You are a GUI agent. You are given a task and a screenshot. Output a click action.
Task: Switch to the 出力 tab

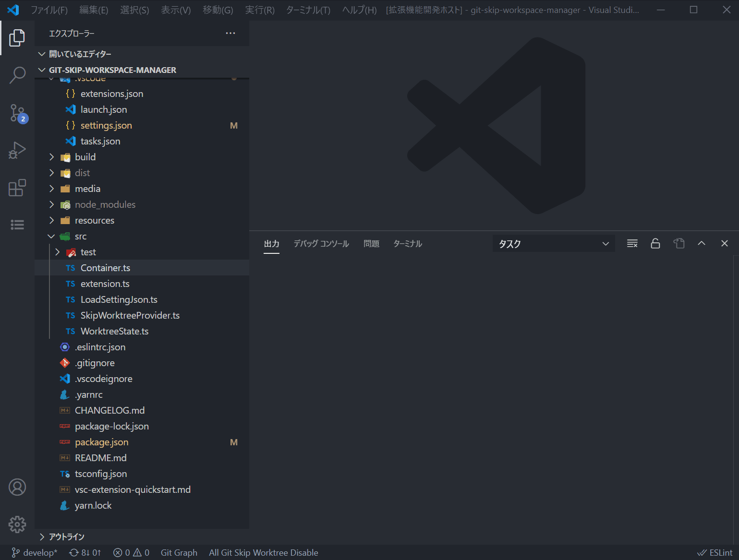click(x=271, y=244)
